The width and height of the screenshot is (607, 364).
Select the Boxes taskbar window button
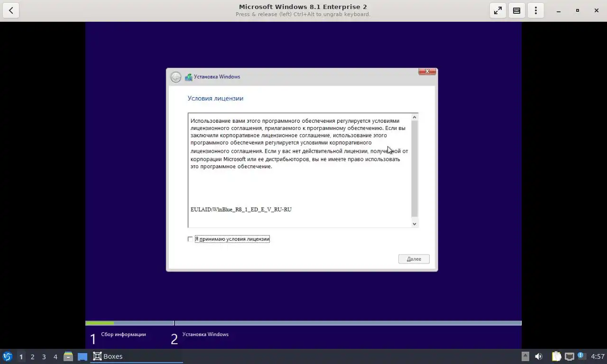pos(137,356)
